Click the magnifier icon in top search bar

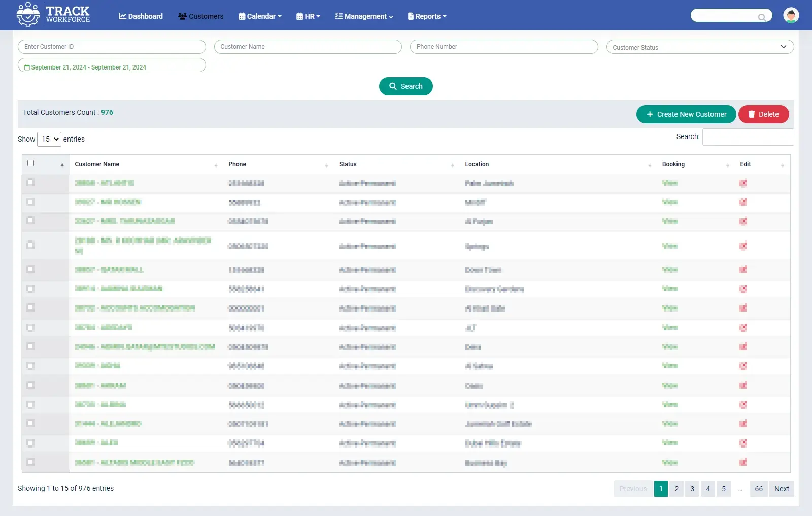click(x=762, y=17)
